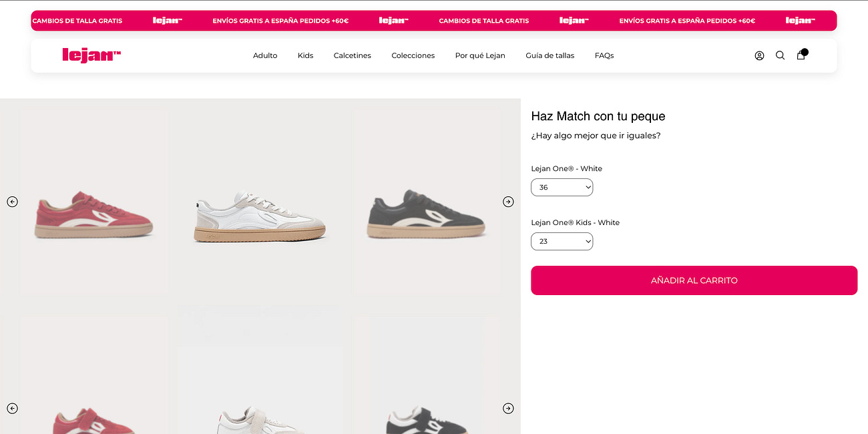Open the Colecciones menu entry
868x434 pixels.
pyautogui.click(x=413, y=55)
